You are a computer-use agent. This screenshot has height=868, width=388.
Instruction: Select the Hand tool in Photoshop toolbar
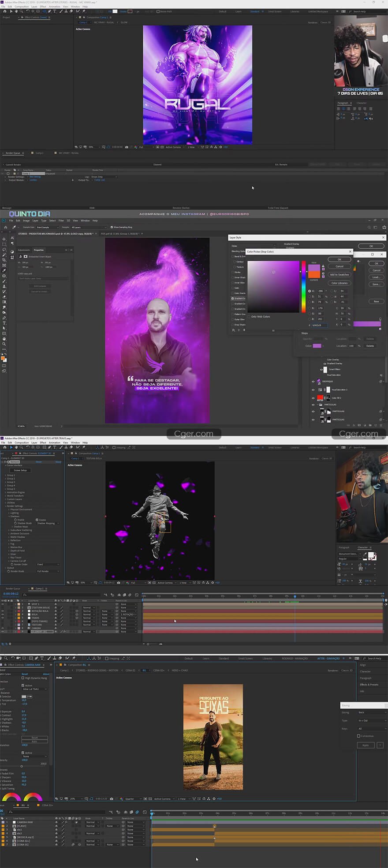(4, 339)
